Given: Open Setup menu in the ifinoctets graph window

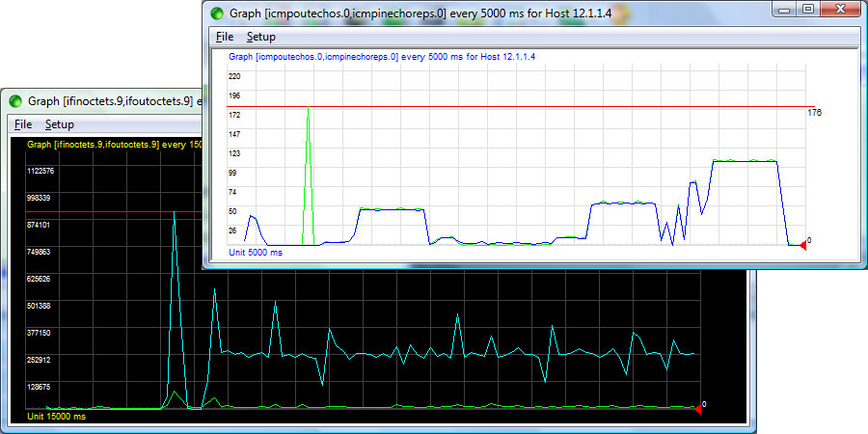Looking at the screenshot, I should tap(59, 124).
